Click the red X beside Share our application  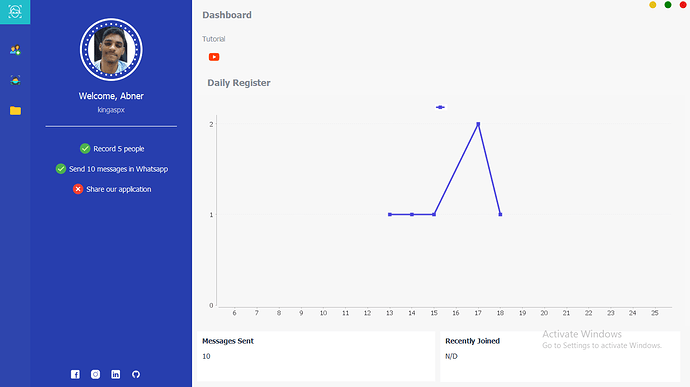click(78, 189)
